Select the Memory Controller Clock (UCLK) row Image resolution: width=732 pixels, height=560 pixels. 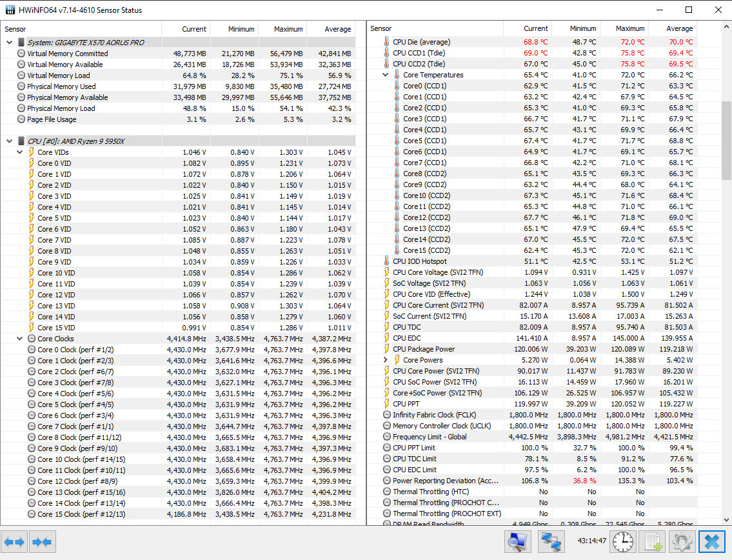532,426
